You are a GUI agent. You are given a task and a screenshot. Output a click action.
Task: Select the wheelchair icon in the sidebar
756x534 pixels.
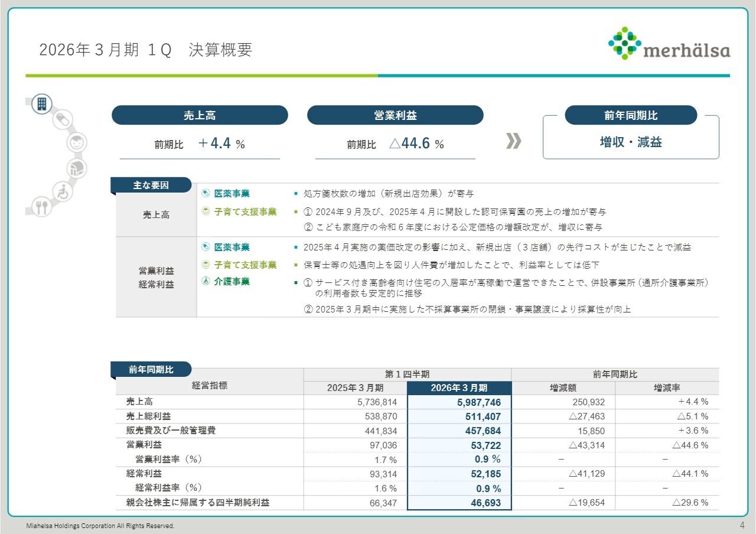[63, 191]
